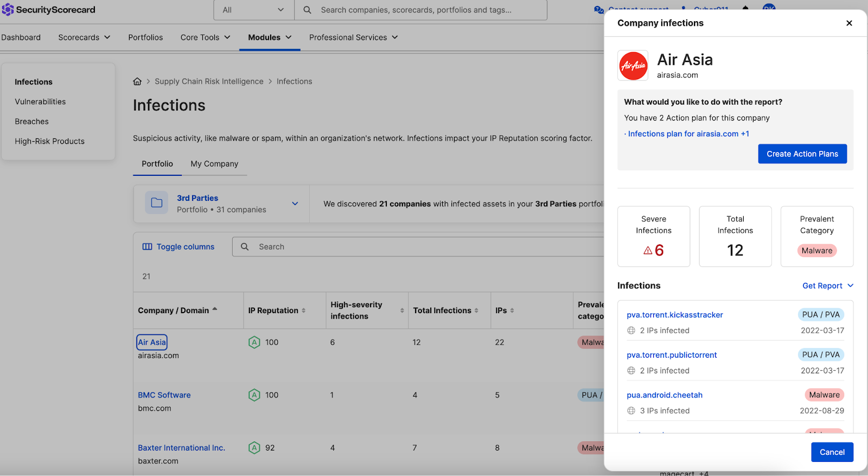Open the BMC Software company link
The image size is (868, 476).
(x=164, y=395)
